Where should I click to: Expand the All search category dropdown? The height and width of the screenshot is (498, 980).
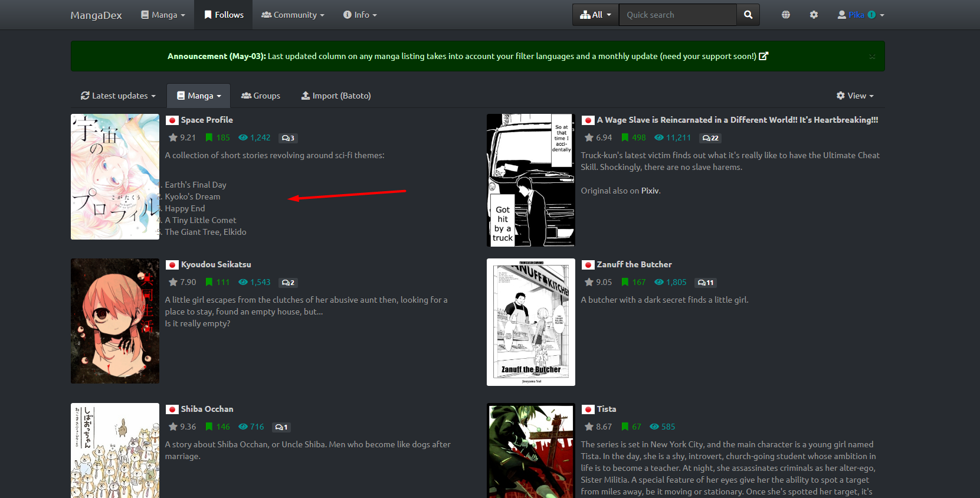(x=595, y=15)
